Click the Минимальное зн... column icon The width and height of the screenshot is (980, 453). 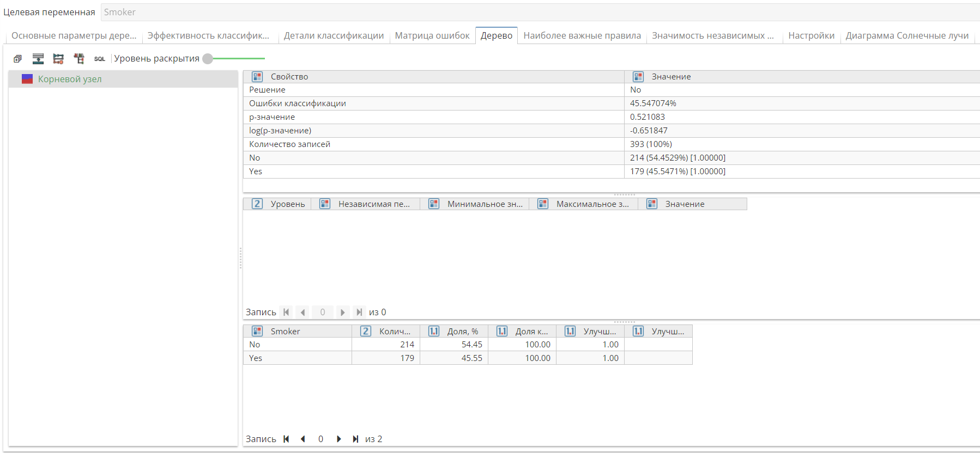(434, 204)
